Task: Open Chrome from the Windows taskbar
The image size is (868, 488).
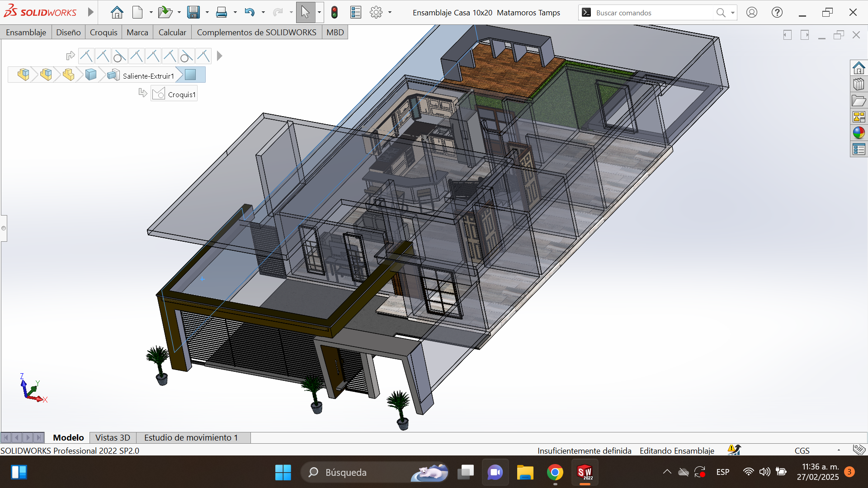Action: pos(555,473)
